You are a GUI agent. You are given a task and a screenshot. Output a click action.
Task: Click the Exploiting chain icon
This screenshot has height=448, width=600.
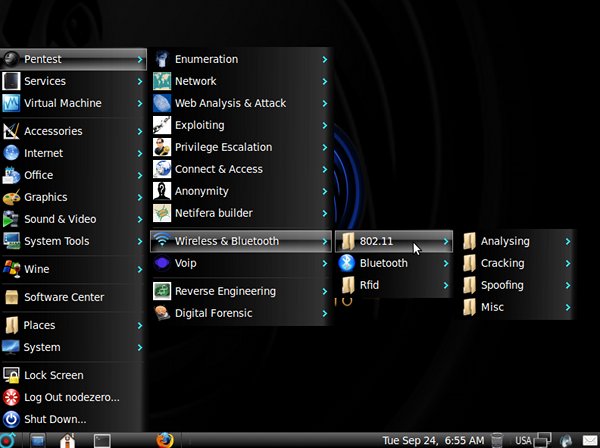pyautogui.click(x=162, y=125)
